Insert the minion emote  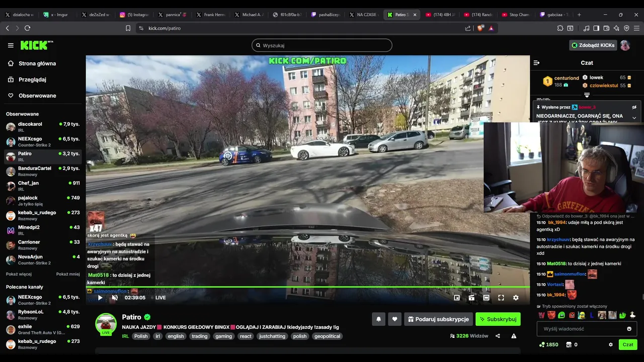(582, 315)
